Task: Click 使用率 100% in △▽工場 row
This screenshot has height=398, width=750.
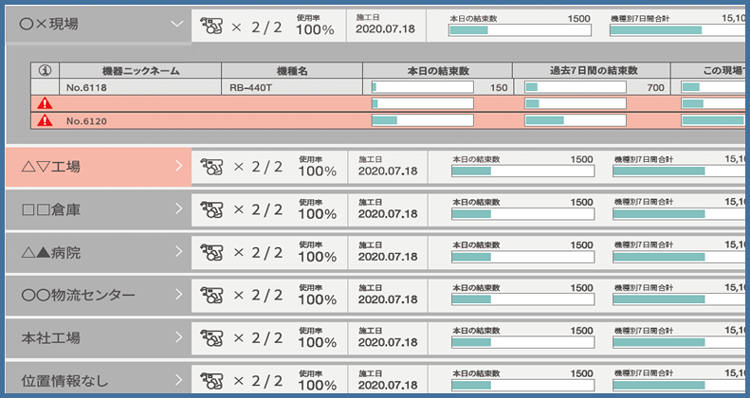Action: tap(317, 166)
